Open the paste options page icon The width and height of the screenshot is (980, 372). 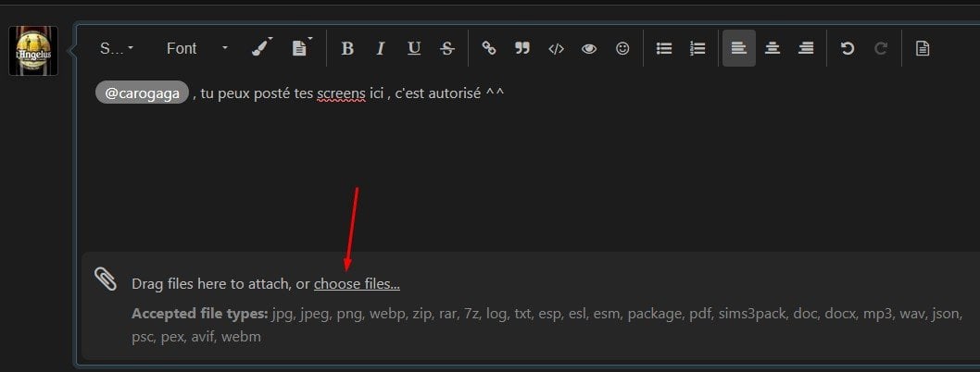pos(301,48)
